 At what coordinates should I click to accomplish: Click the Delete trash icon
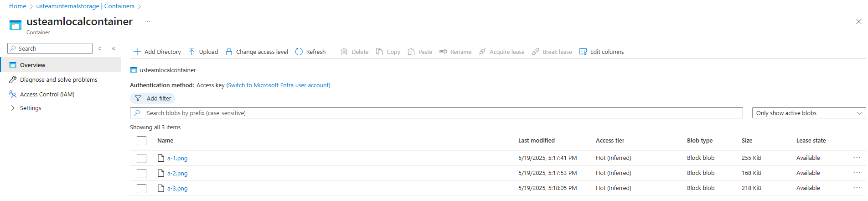(x=344, y=52)
